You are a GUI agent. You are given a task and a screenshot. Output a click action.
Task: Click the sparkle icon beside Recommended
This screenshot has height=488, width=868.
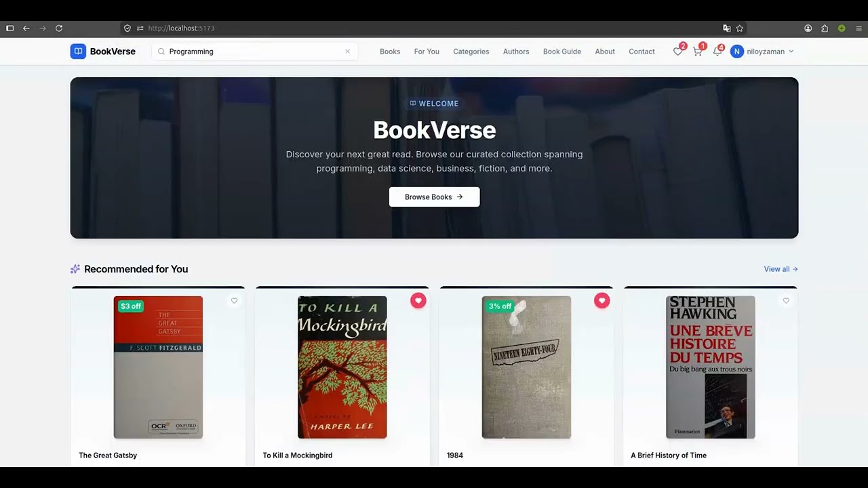[75, 269]
